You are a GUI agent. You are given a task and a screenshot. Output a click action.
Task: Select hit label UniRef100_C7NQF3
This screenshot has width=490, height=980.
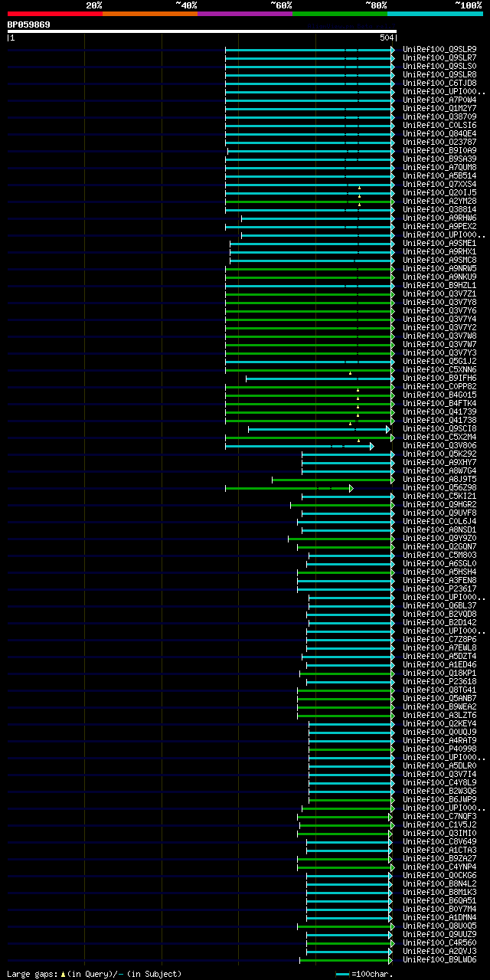(439, 816)
